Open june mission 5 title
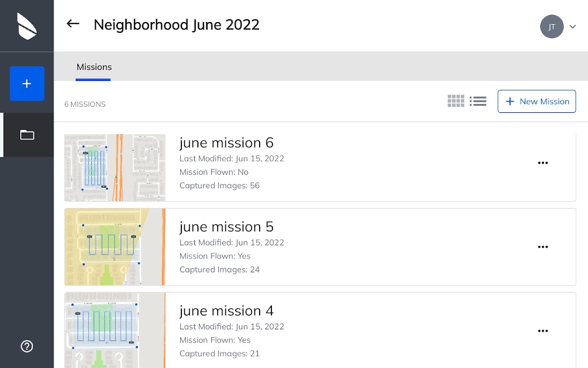 pos(226,227)
